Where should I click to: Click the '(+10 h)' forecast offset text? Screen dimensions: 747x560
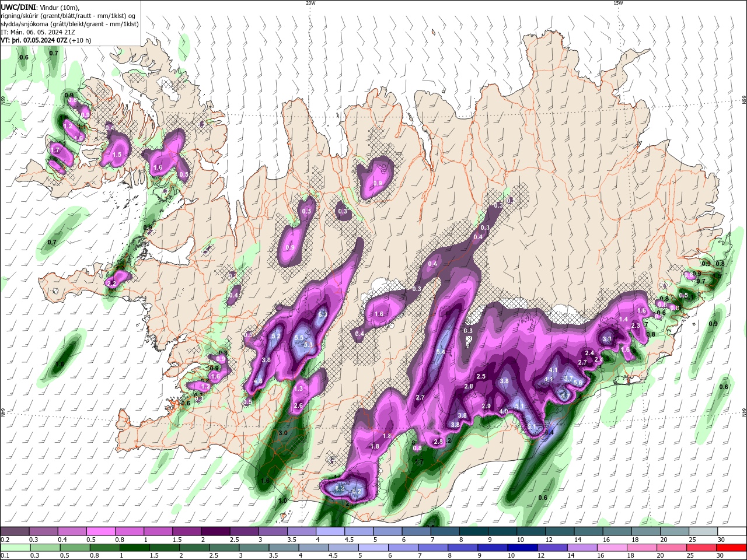[81, 40]
